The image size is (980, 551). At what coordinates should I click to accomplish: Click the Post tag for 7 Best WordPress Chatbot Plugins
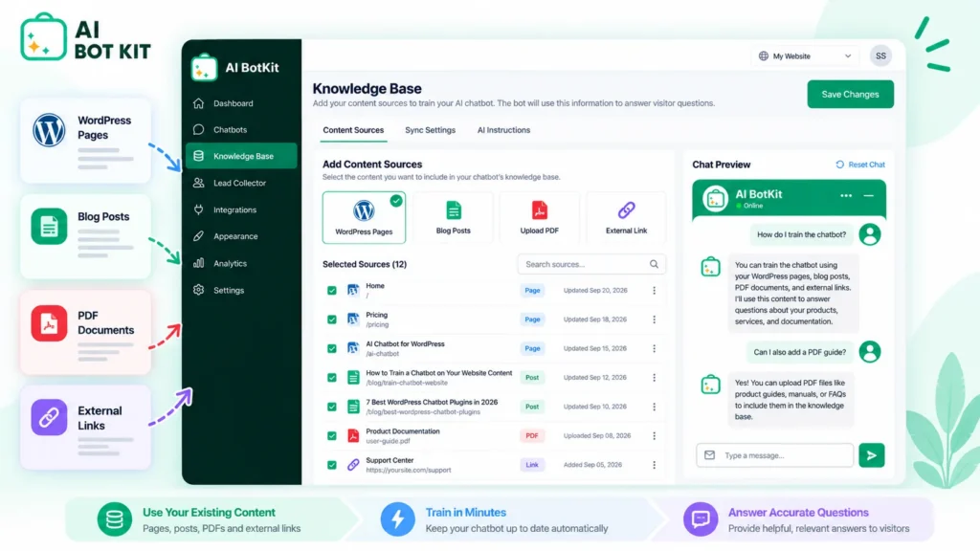tap(532, 407)
